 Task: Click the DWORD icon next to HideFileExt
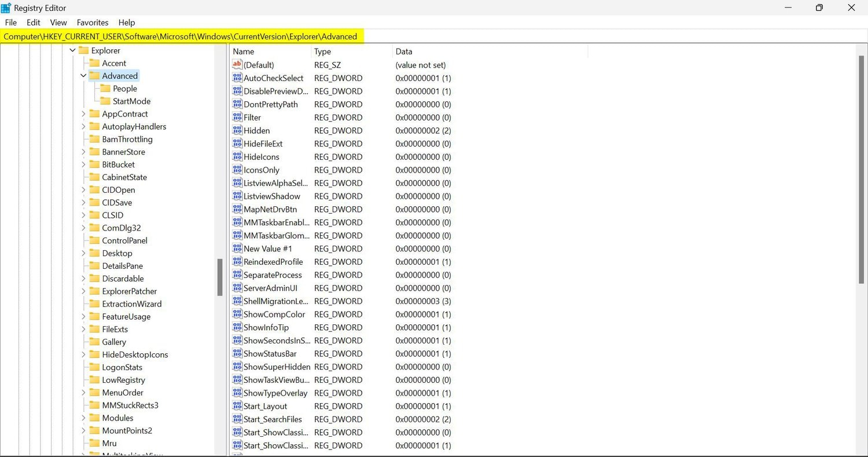(x=237, y=144)
